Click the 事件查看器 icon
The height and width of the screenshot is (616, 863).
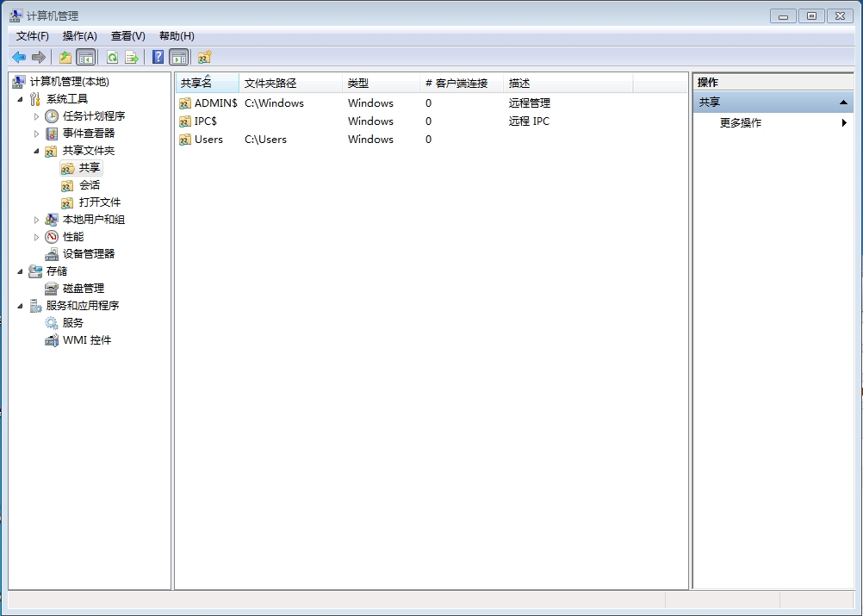click(52, 134)
